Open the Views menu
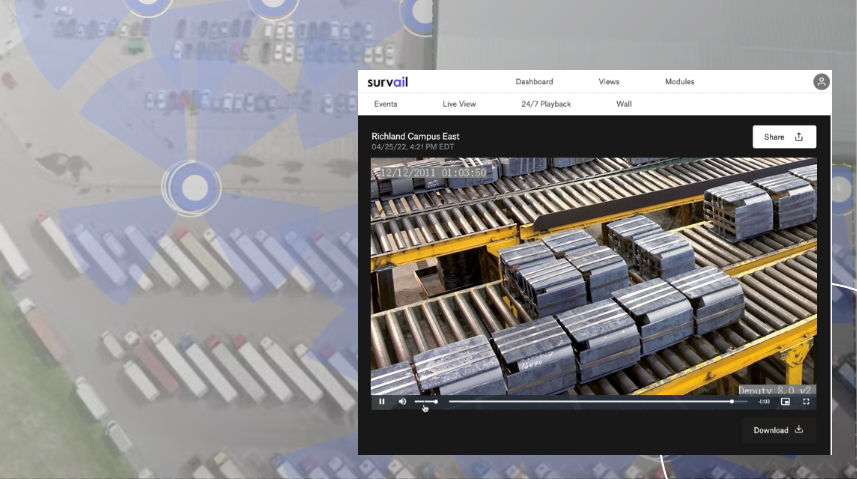 pyautogui.click(x=609, y=82)
